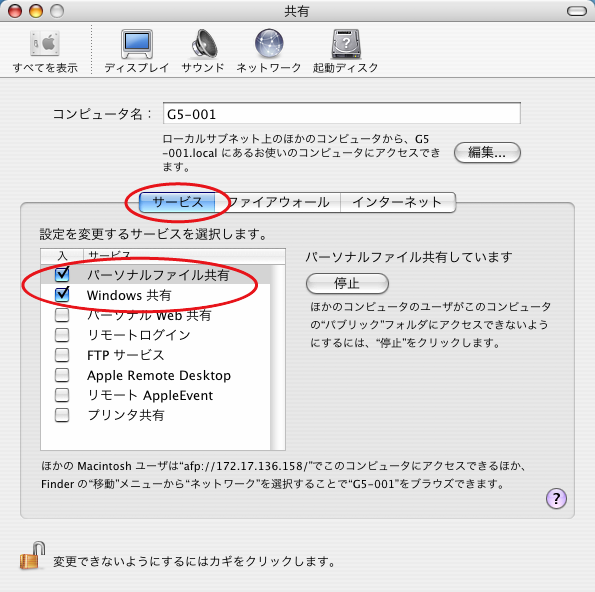Open the 起動ディスク (Startup Disk) icon
The width and height of the screenshot is (595, 592).
pyautogui.click(x=346, y=44)
